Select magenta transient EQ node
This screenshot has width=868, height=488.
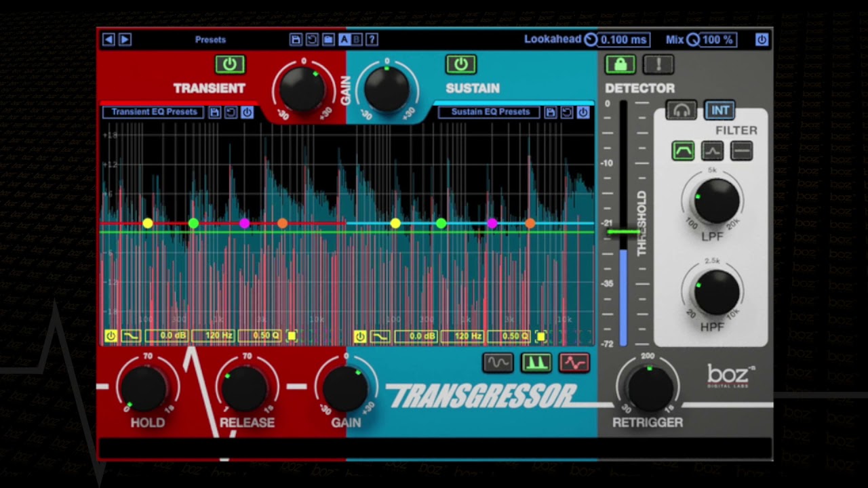244,223
